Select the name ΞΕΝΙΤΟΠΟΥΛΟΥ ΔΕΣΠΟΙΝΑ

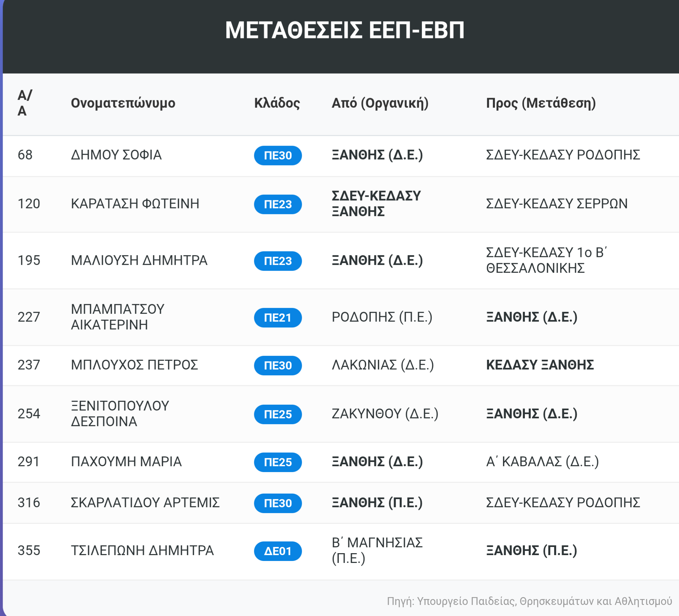[120, 414]
